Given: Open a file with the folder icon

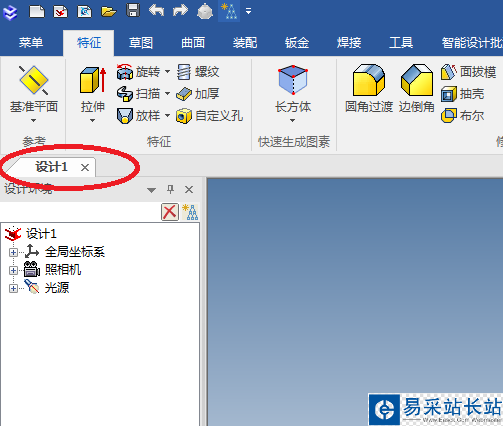Looking at the screenshot, I should (x=109, y=12).
